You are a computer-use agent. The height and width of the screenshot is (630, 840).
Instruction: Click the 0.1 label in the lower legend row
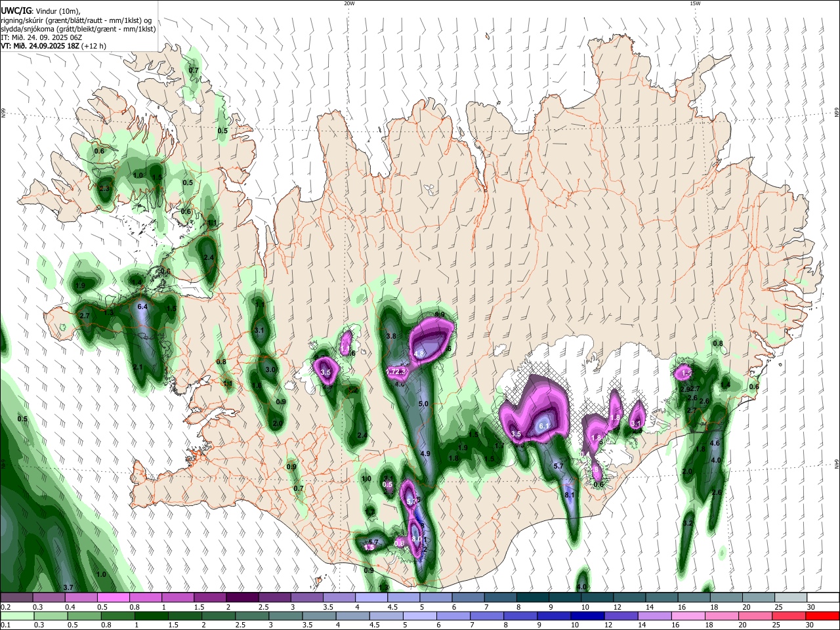(5, 625)
